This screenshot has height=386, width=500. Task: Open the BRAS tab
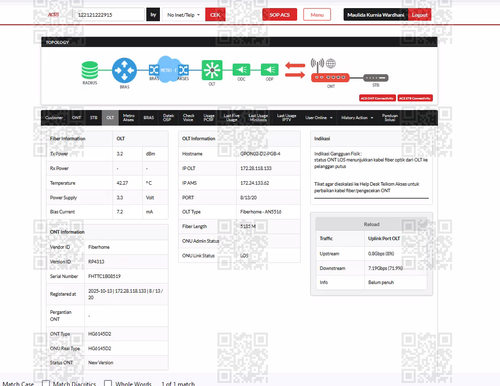149,118
